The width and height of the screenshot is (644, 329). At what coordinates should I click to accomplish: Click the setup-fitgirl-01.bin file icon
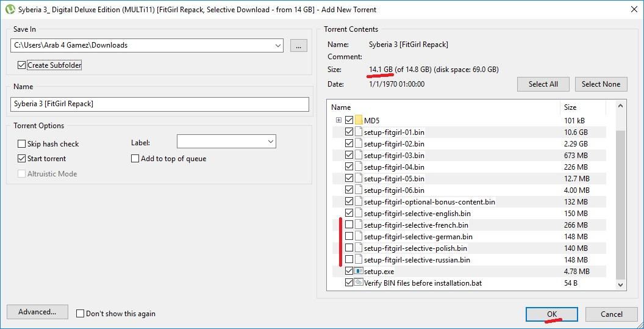[359, 132]
